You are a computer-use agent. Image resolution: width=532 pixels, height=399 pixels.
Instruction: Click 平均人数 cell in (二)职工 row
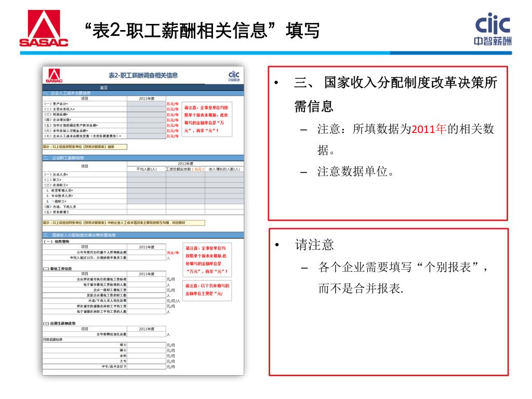(x=146, y=180)
